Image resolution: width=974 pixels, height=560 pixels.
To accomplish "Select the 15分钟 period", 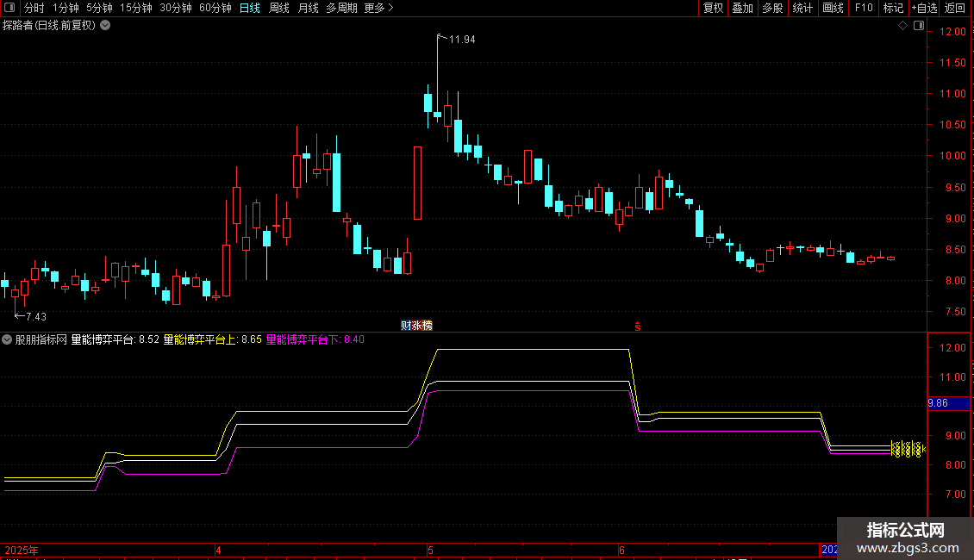I will pos(136,8).
